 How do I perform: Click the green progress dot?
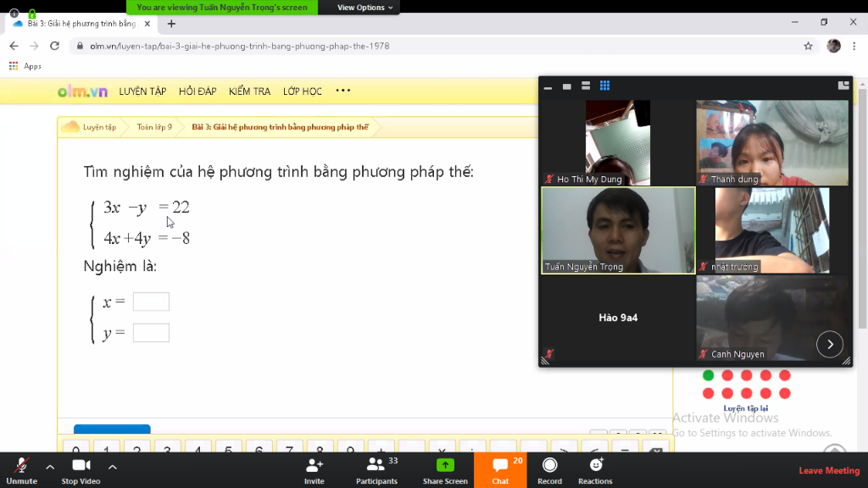click(708, 375)
